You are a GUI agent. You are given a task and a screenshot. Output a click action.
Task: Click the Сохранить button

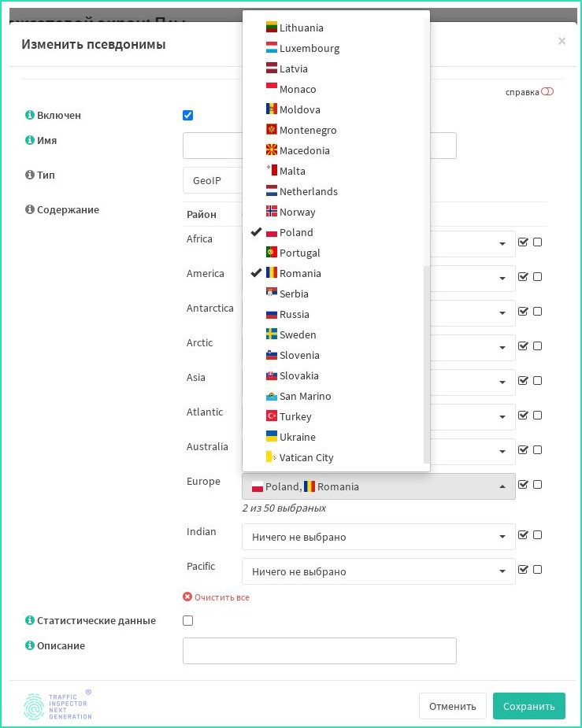(x=528, y=706)
